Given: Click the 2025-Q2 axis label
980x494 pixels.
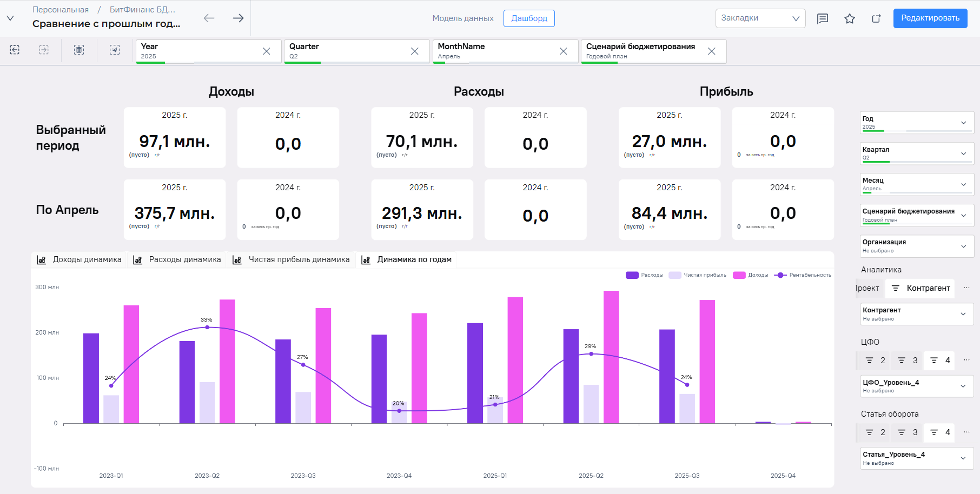Looking at the screenshot, I should [x=591, y=476].
